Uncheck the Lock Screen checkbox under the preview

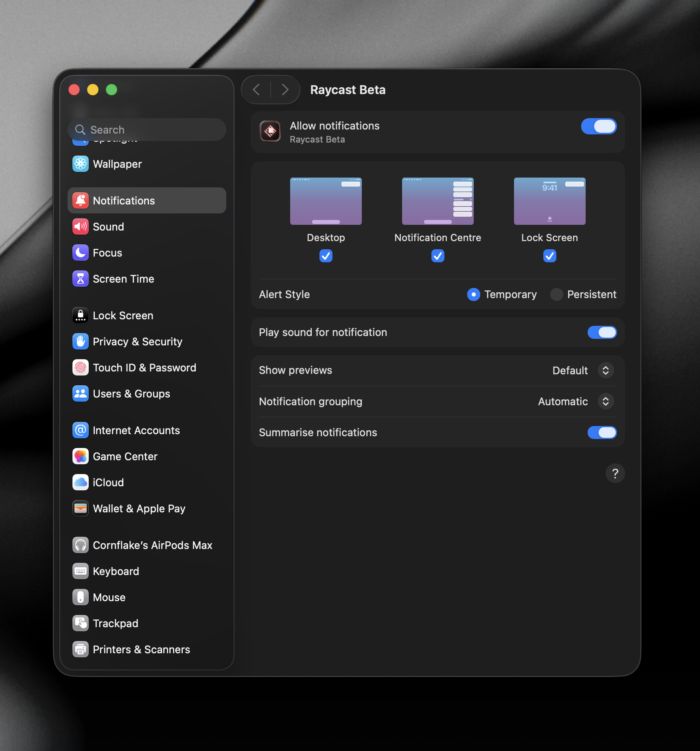[550, 256]
